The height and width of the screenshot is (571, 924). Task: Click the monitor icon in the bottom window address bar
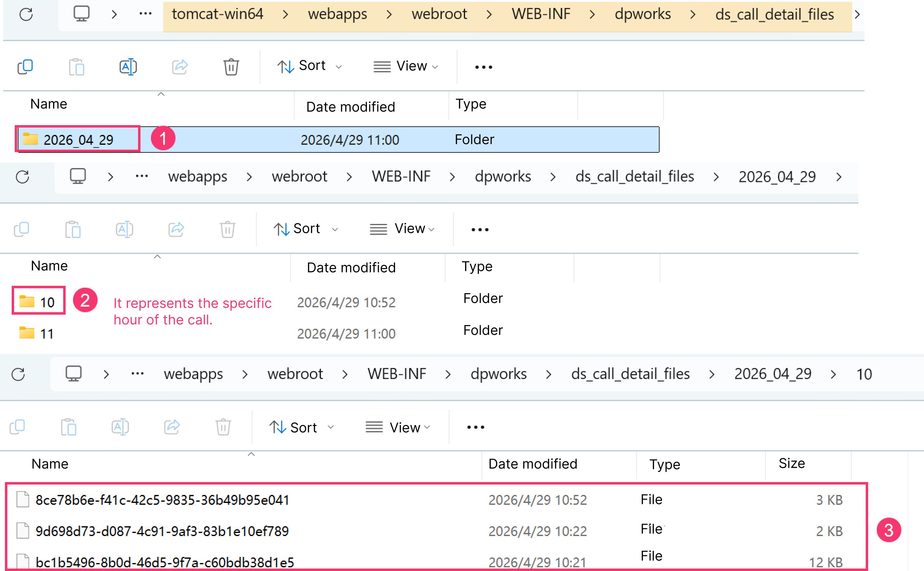[x=73, y=374]
